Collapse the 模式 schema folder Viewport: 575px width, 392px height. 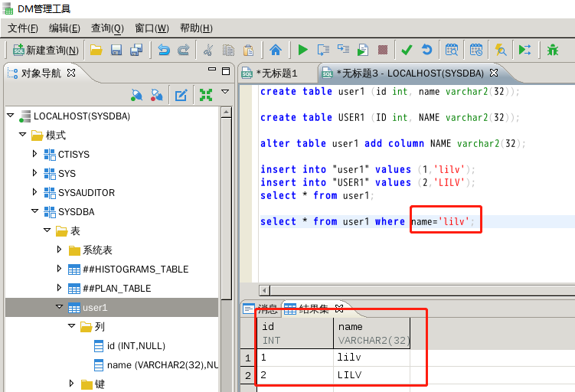[x=23, y=135]
